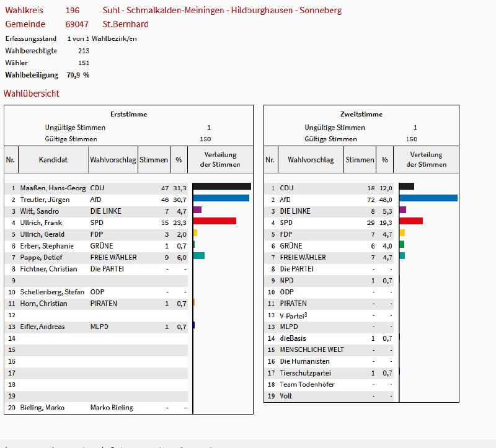Select candidate "Maaßen, Hans-Georg"
The height and width of the screenshot is (448, 496).
click(x=53, y=188)
